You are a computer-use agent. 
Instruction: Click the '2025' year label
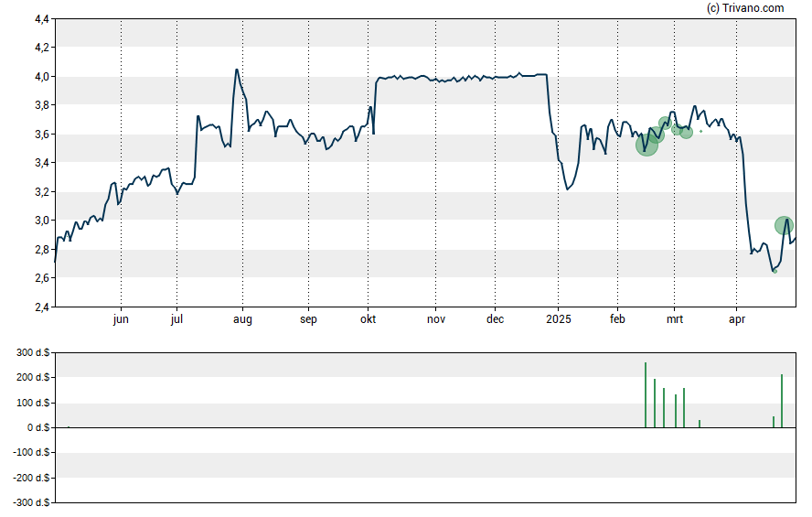[x=558, y=319]
